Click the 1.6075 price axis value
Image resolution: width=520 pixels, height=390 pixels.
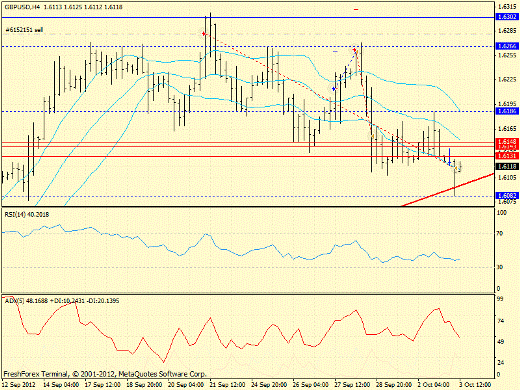507,202
